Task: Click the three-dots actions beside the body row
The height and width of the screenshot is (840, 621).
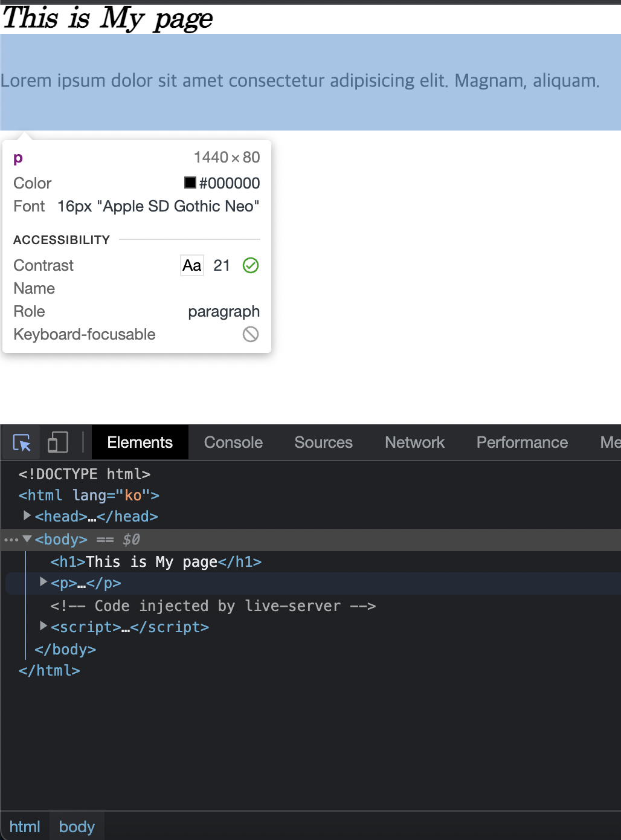Action: point(11,540)
